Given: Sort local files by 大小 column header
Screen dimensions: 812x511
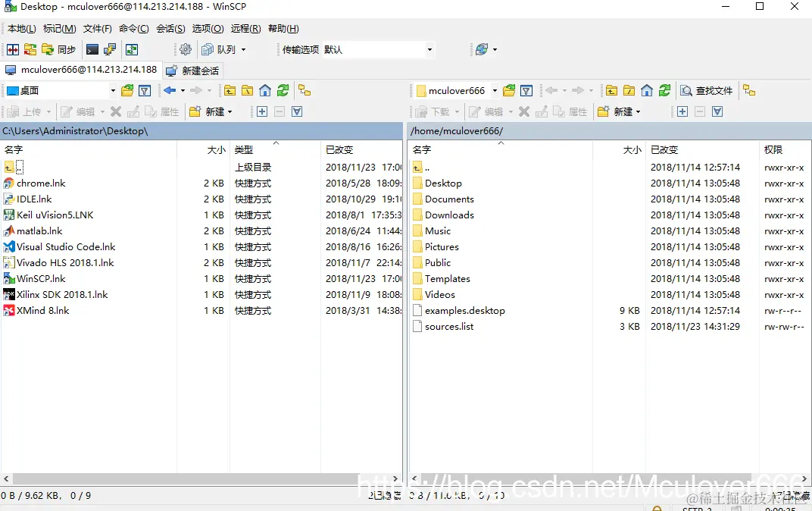Looking at the screenshot, I should (204, 150).
